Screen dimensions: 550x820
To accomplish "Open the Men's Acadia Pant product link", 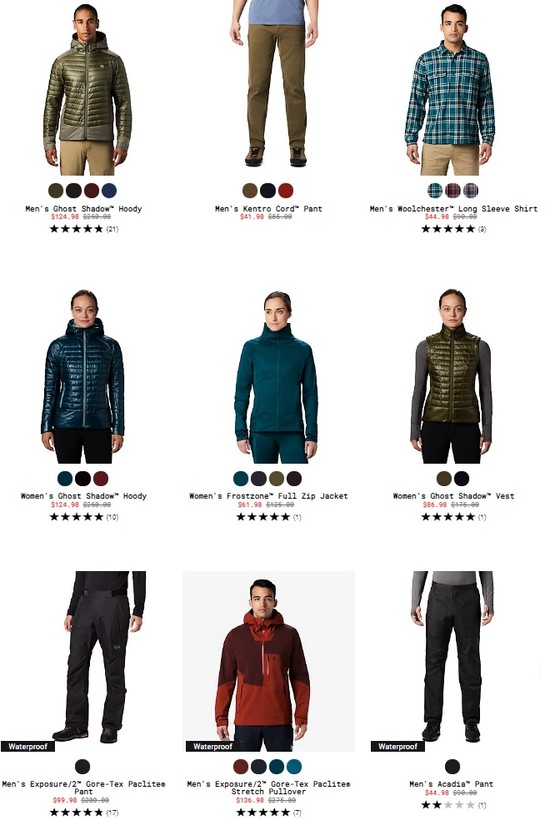I will coord(451,784).
